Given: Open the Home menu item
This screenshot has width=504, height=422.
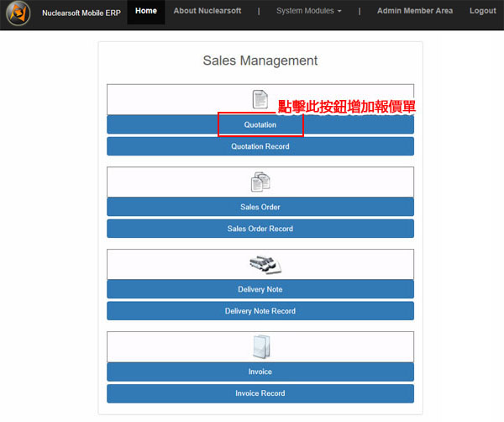Looking at the screenshot, I should click(146, 11).
